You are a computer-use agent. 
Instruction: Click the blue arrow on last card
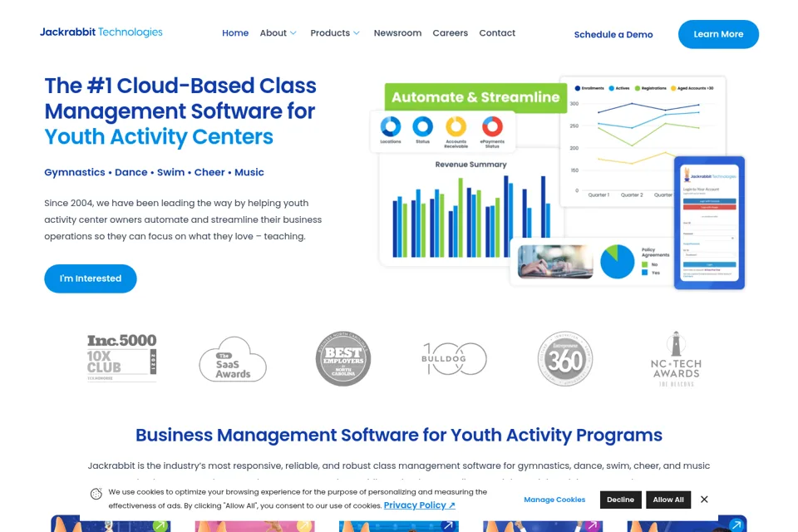point(736,525)
